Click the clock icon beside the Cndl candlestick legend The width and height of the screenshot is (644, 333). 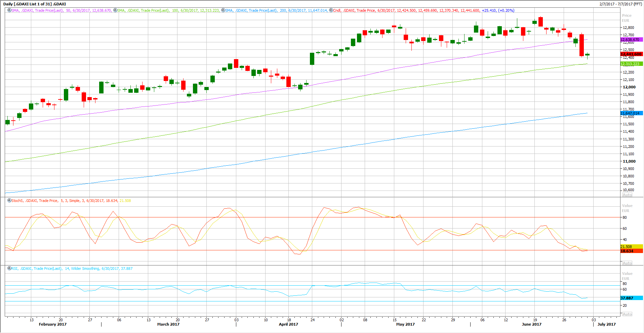331,10
